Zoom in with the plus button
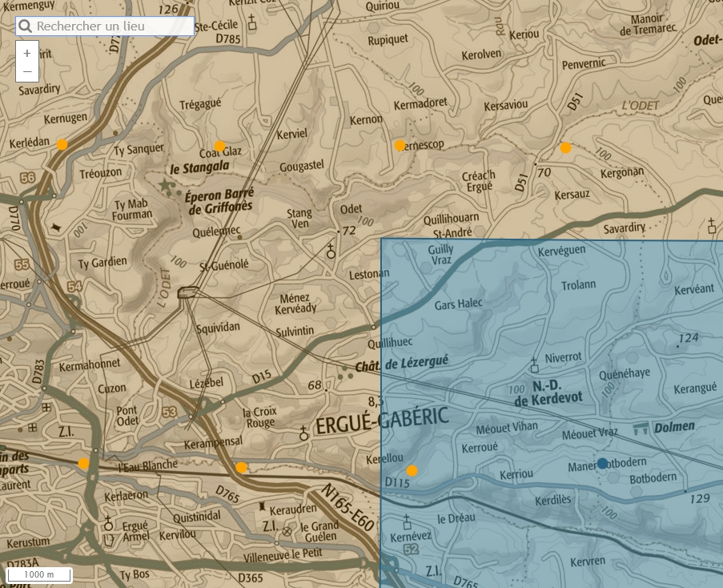The height and width of the screenshot is (588, 723). click(27, 53)
